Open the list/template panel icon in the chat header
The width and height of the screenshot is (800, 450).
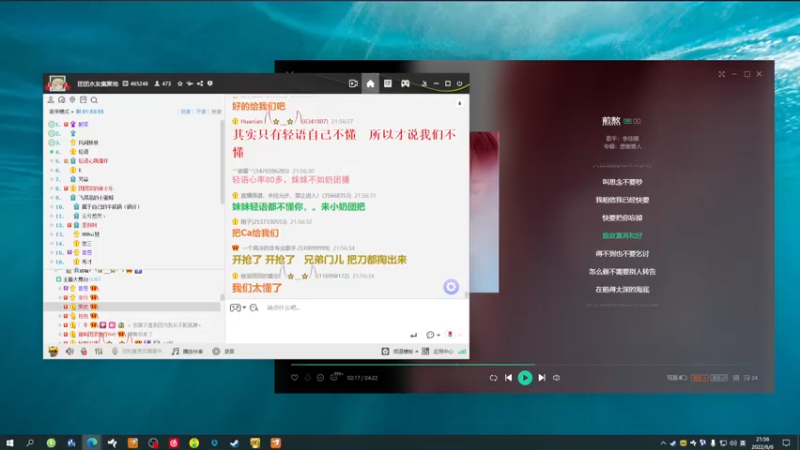point(388,84)
